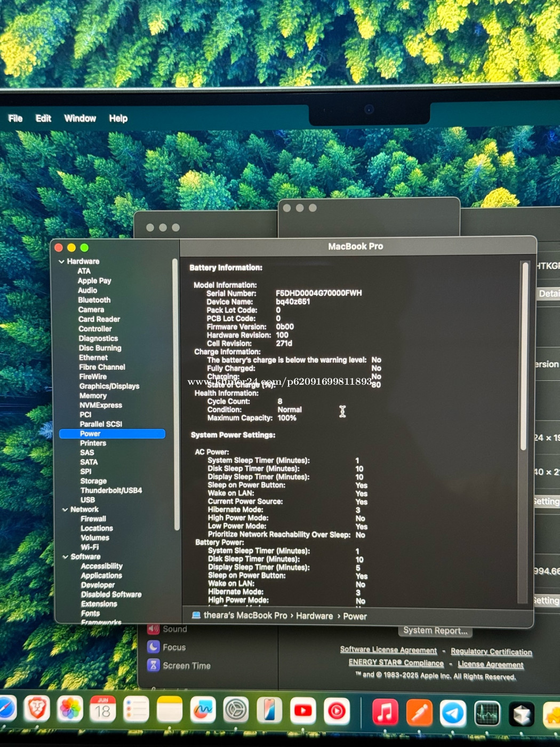Click the Screen Time hourglass icon
560x747 pixels.
tap(154, 665)
